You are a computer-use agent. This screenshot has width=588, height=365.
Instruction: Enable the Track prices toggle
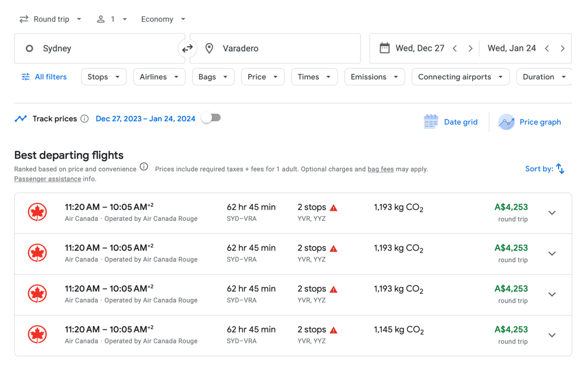coord(211,118)
